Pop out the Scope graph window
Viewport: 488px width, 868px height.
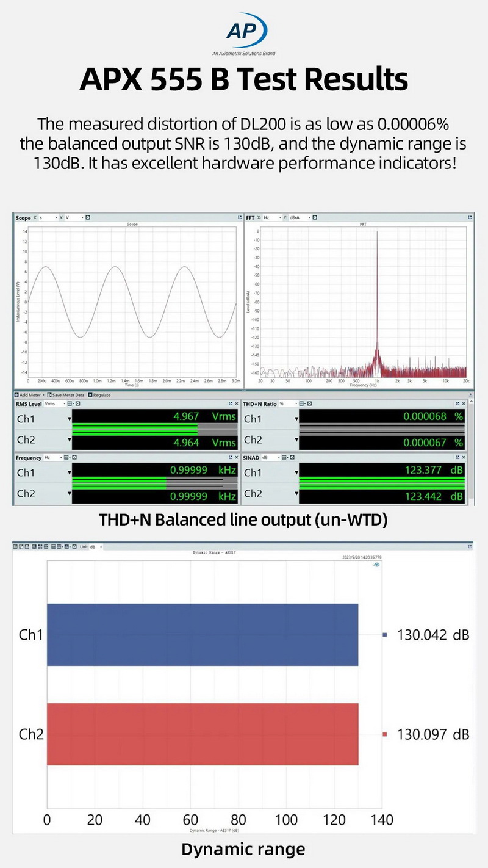[x=240, y=217]
